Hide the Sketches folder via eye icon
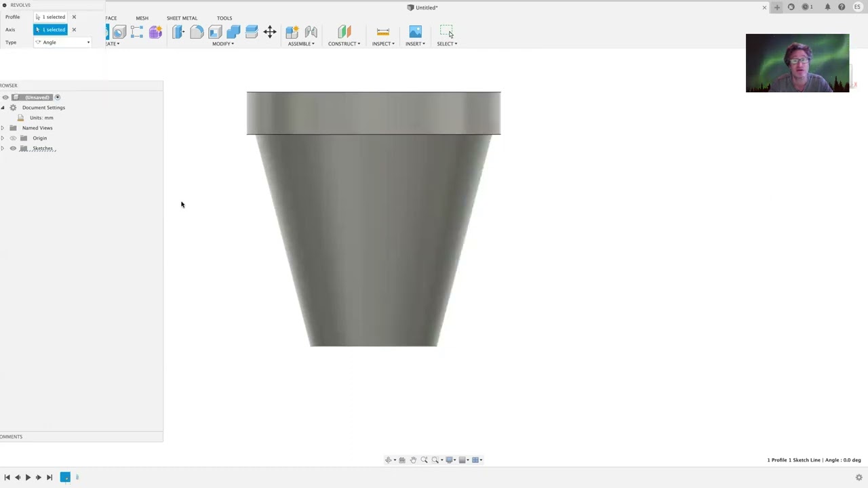This screenshot has width=868, height=488. [x=13, y=148]
